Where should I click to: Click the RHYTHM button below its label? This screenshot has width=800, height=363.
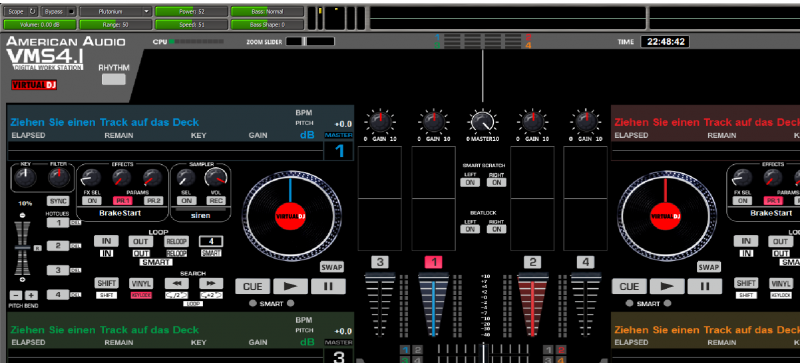(x=114, y=79)
